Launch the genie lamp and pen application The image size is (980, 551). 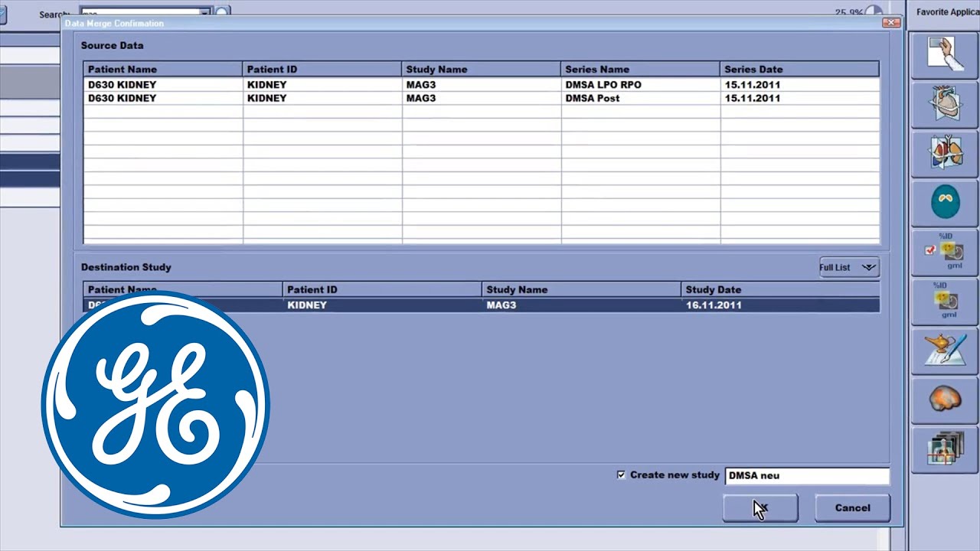pyautogui.click(x=944, y=350)
